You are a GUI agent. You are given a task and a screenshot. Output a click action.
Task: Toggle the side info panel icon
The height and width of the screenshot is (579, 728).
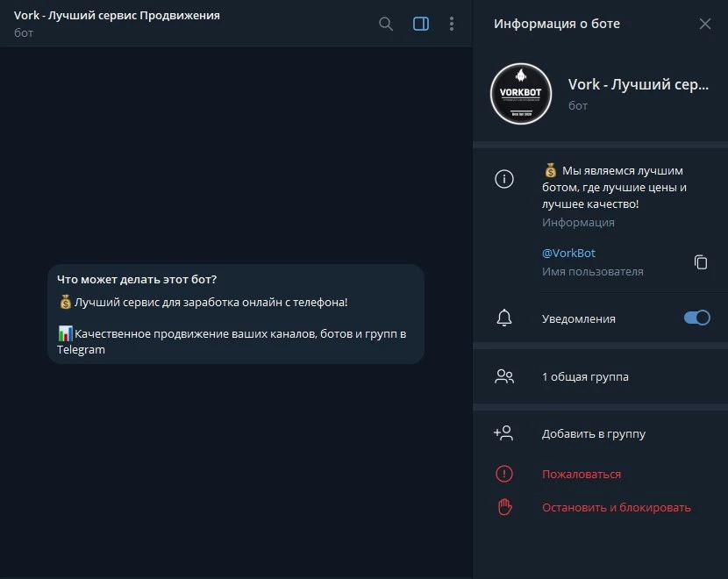(421, 24)
